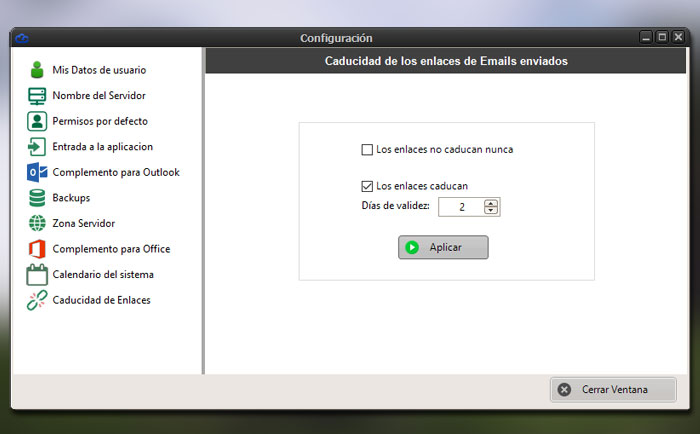700x434 pixels.
Task: Select Zona Servidor entry
Action: point(83,223)
